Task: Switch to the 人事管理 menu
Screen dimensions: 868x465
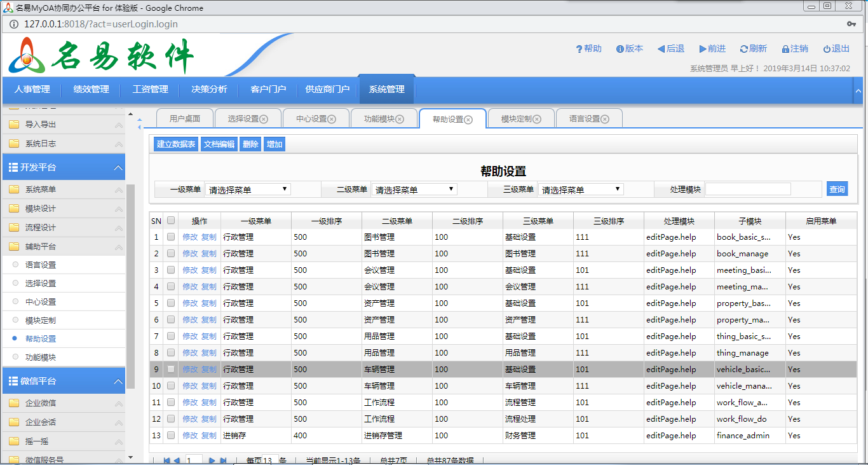Action: [x=32, y=89]
